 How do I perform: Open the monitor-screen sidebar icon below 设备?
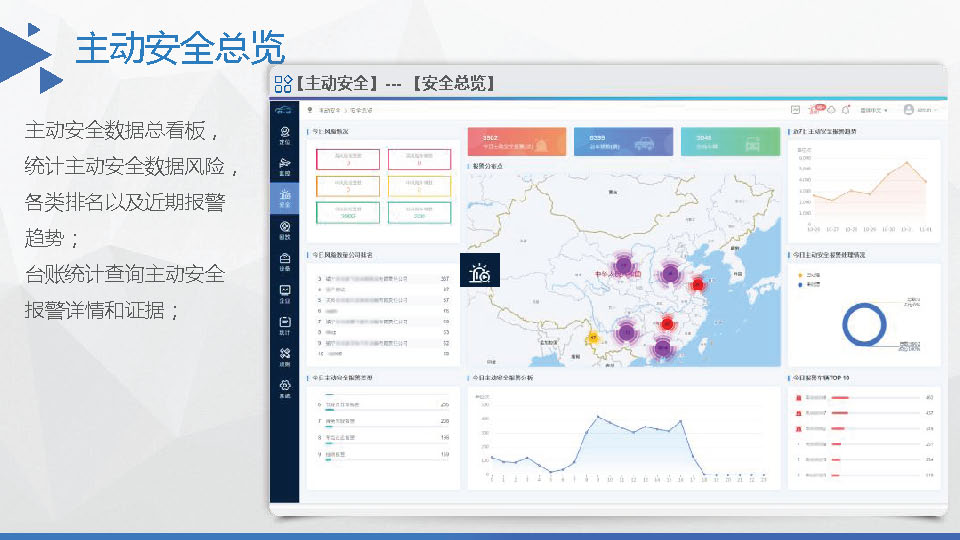click(x=285, y=294)
